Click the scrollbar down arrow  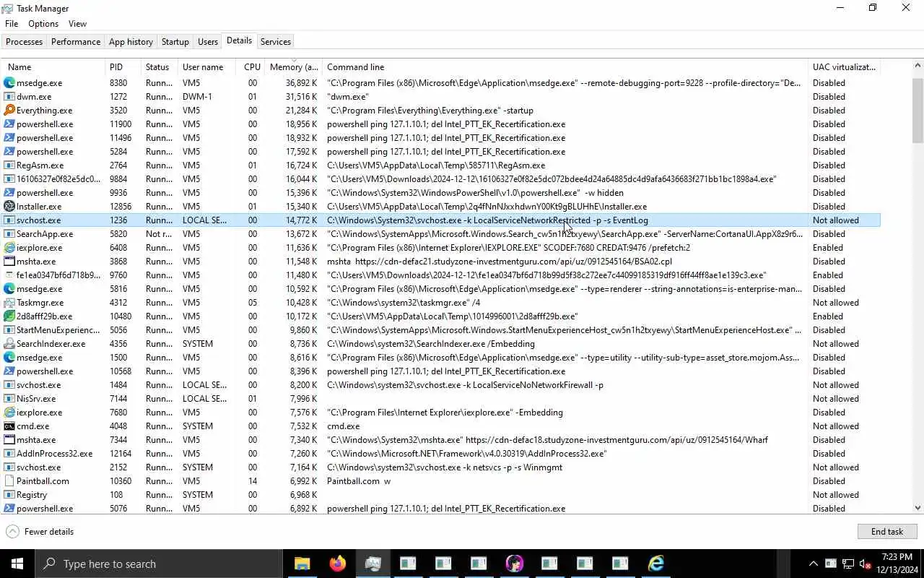click(x=918, y=508)
